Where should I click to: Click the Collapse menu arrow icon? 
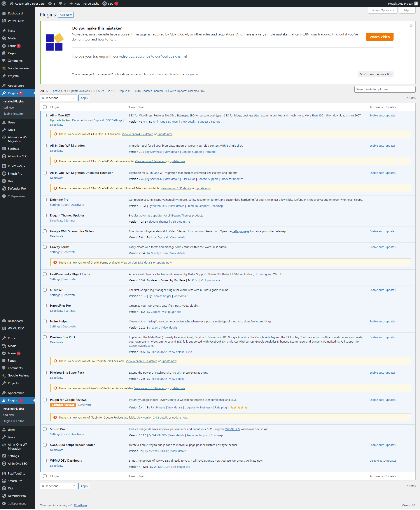tap(4, 196)
